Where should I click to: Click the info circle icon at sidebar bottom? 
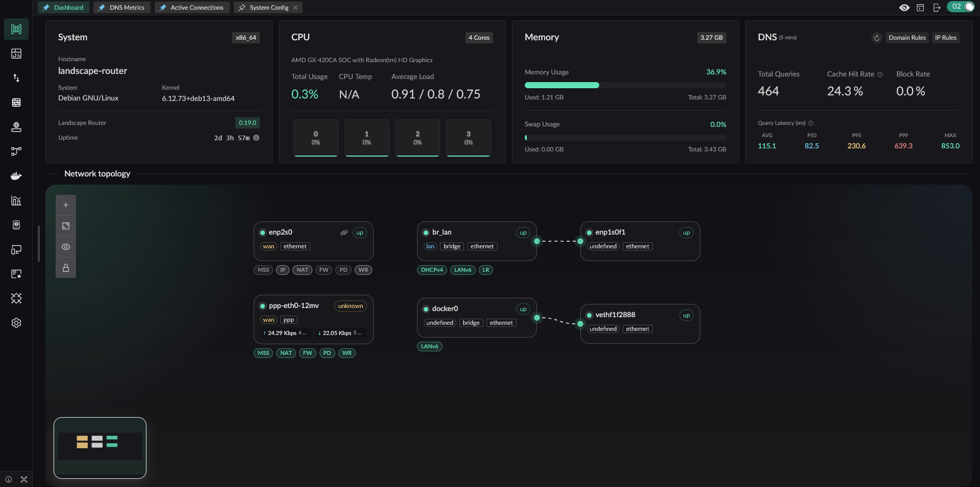pyautogui.click(x=9, y=479)
